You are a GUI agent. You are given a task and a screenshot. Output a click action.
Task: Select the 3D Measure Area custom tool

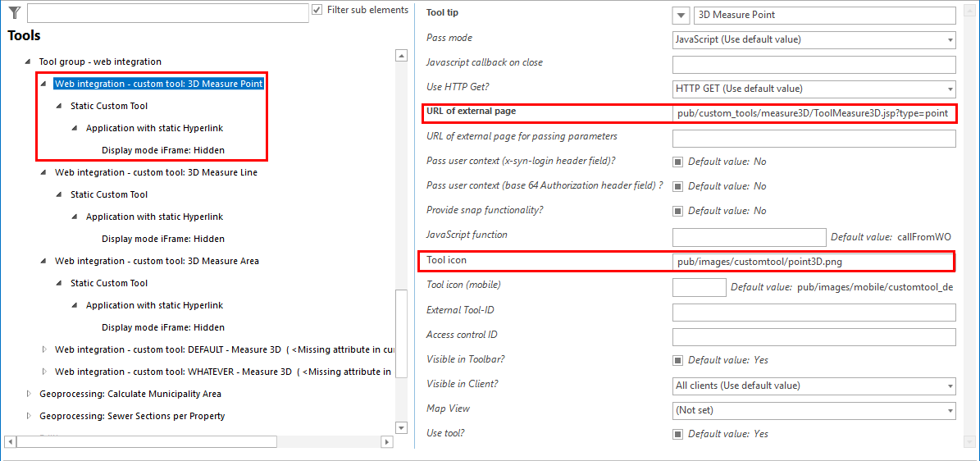click(x=156, y=261)
